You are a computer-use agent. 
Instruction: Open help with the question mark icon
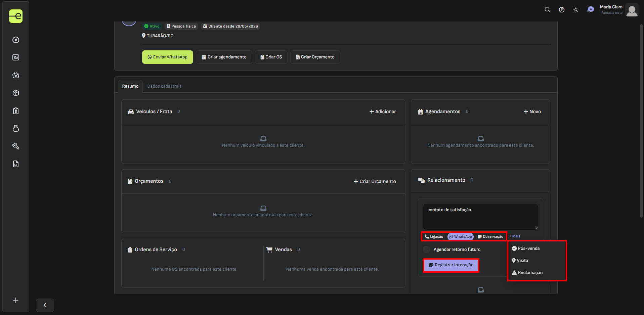[562, 10]
